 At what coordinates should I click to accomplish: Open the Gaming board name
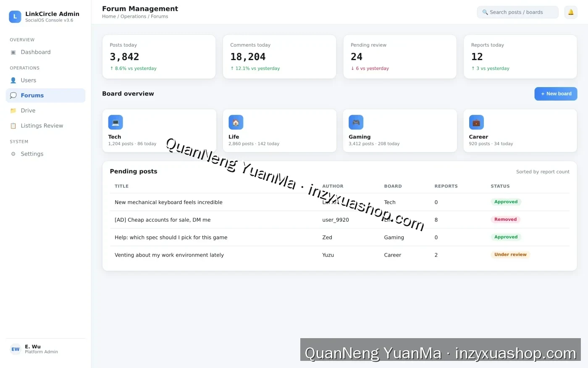pyautogui.click(x=360, y=137)
